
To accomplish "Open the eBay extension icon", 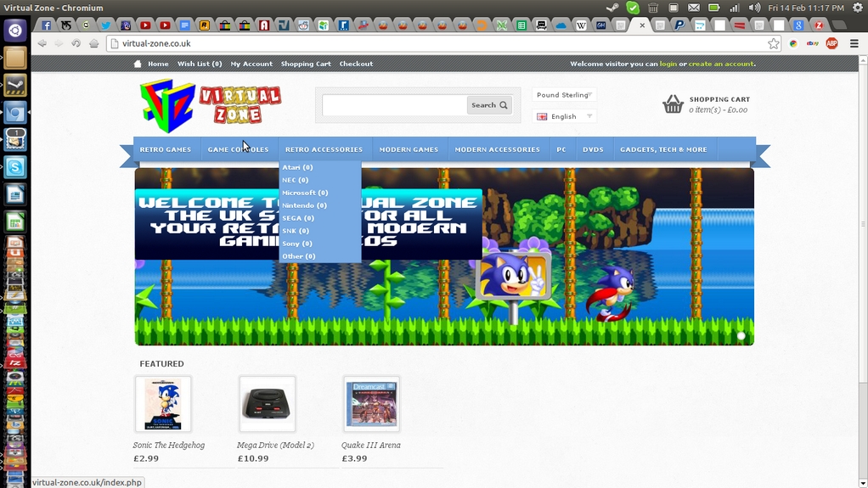I will coord(813,44).
